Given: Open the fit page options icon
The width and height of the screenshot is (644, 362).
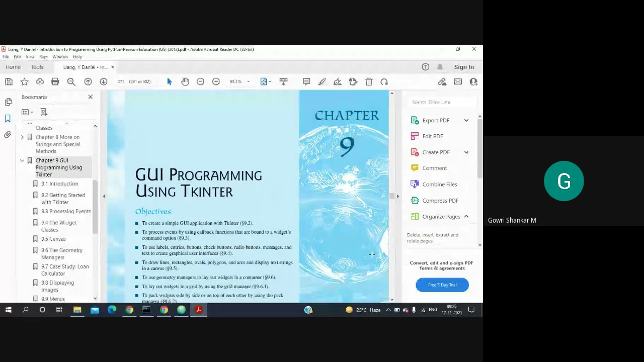Looking at the screenshot, I should (265, 82).
